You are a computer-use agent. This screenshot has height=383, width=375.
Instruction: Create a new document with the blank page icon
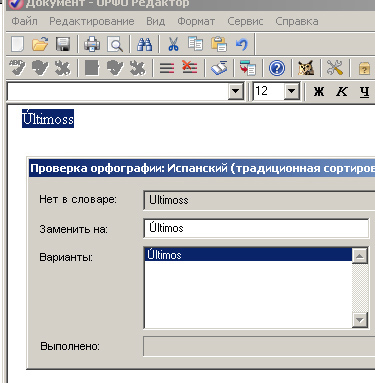[x=17, y=44]
